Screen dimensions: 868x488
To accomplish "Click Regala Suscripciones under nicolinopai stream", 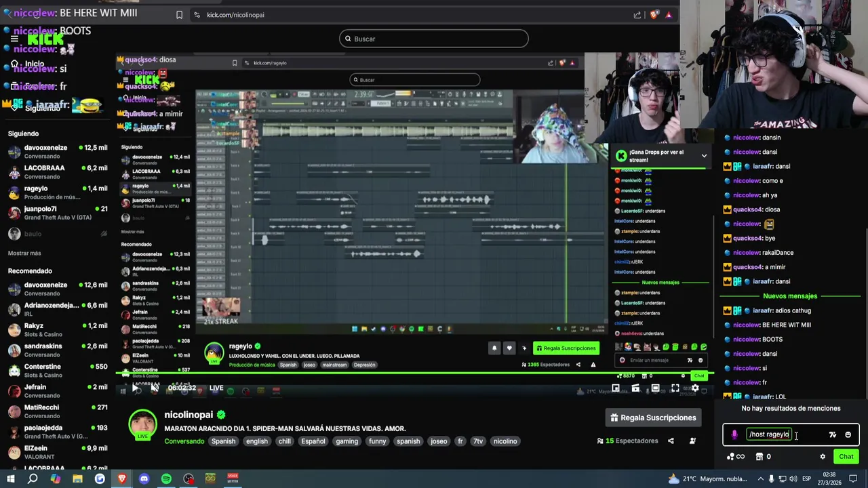I will [x=653, y=418].
